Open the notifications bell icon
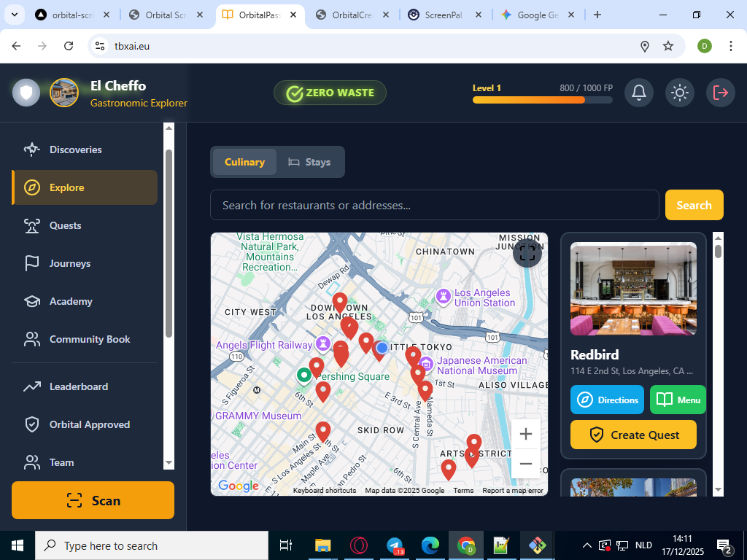This screenshot has height=560, width=747. (x=639, y=93)
